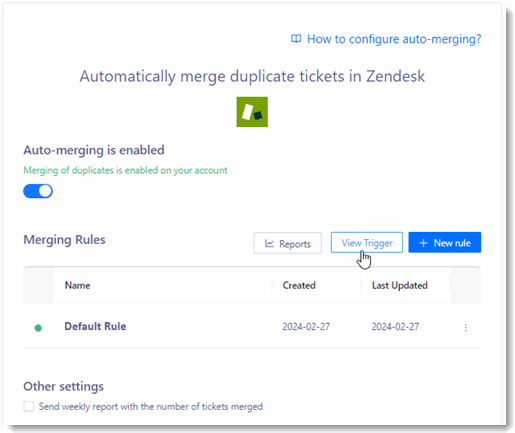Click the book icon beside the help link

(x=296, y=39)
